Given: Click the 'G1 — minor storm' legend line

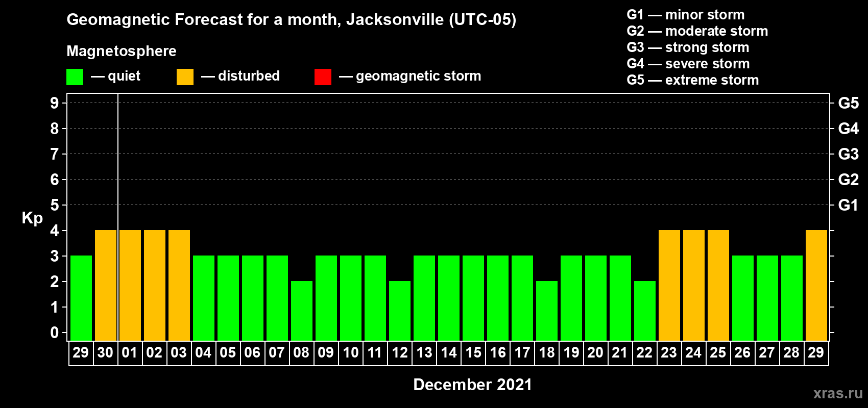Looking at the screenshot, I should coord(685,15).
